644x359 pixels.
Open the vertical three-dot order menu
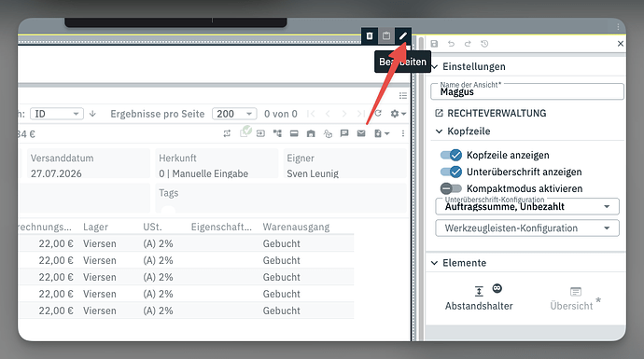(x=403, y=133)
